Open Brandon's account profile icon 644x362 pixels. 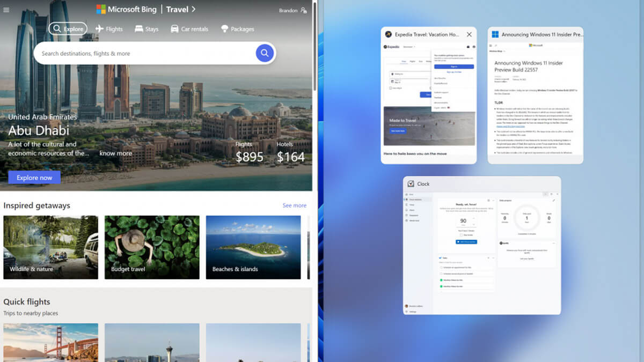[x=304, y=10]
